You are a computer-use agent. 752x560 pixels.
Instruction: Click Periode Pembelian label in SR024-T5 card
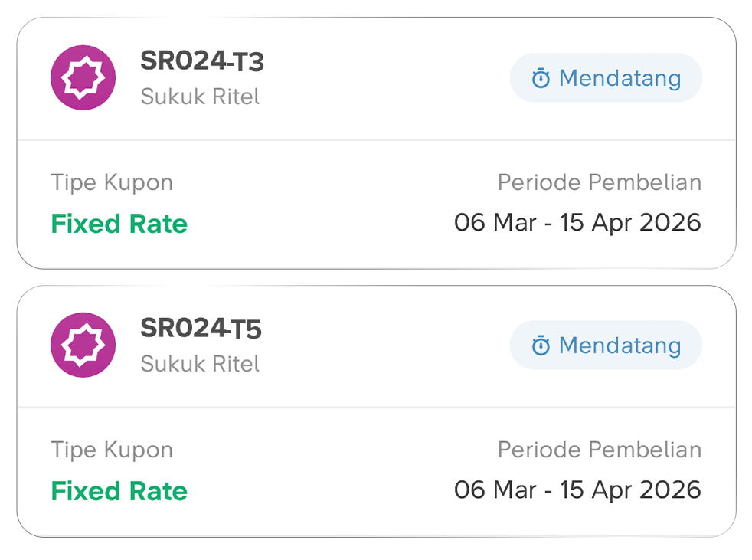click(x=599, y=450)
